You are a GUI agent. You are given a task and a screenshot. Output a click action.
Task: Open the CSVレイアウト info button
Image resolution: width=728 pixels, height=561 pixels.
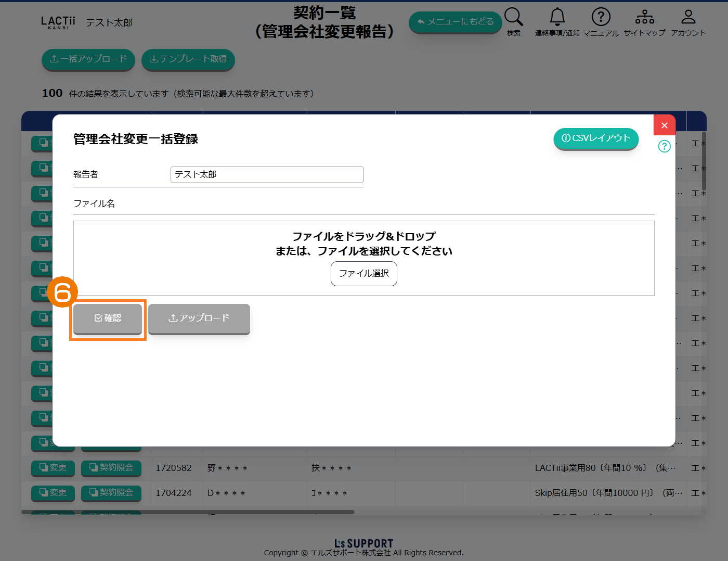[x=596, y=138]
